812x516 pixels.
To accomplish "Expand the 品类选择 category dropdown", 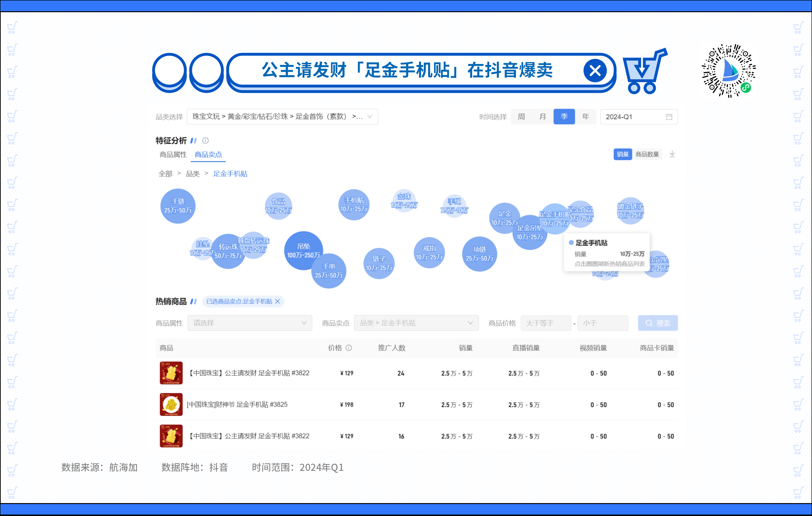I will click(282, 117).
